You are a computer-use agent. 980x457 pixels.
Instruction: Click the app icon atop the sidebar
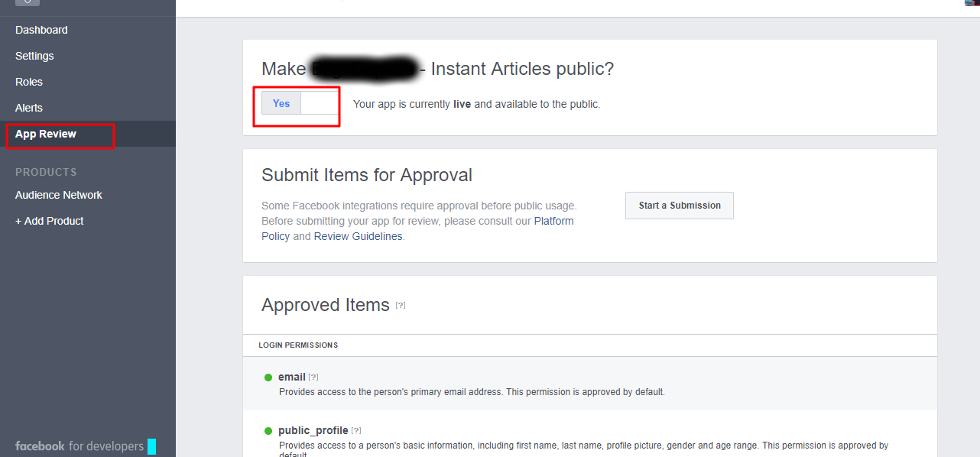(x=27, y=2)
